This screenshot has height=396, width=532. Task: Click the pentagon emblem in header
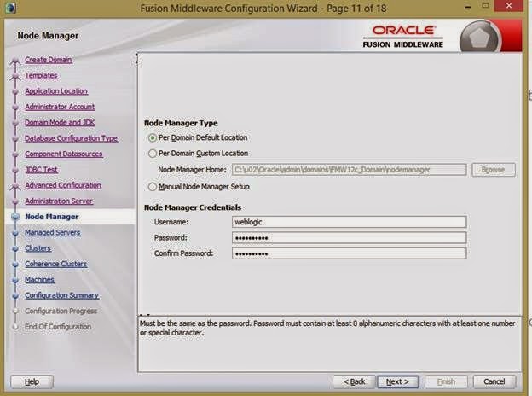tap(479, 38)
